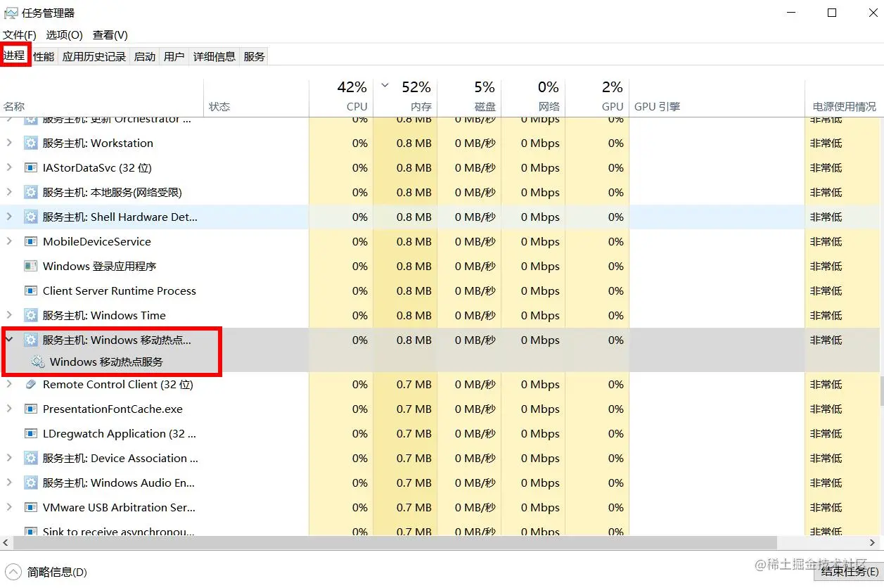Select the Client Server Runtime Process row

[439, 290]
